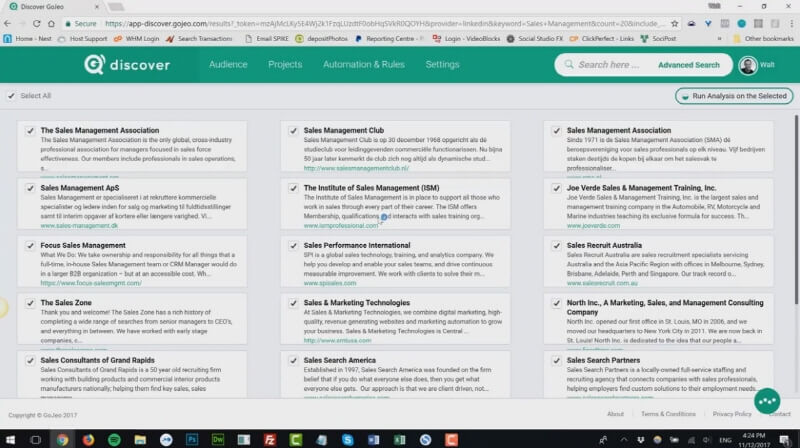Navigate back with browser back arrow
Viewport: 800px width, 448px height.
[7, 23]
